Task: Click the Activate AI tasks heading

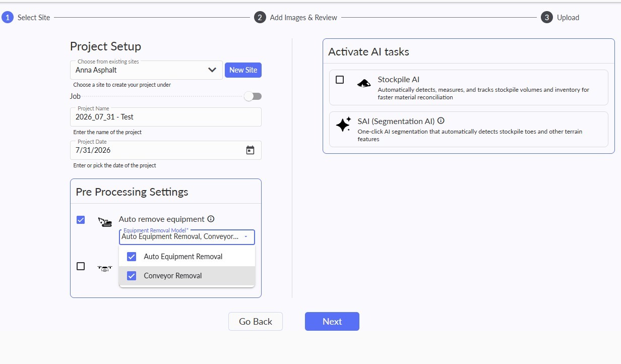Action: point(368,52)
